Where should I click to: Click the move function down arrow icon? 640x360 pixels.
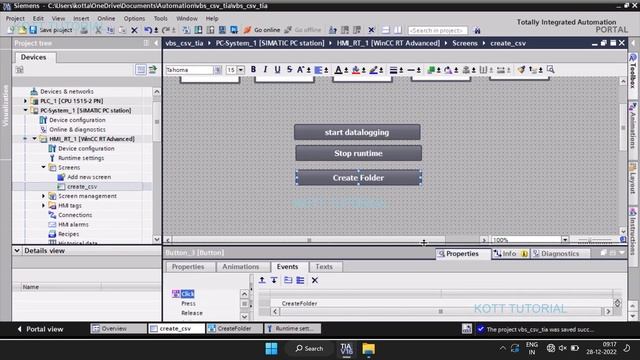pyautogui.click(x=274, y=280)
